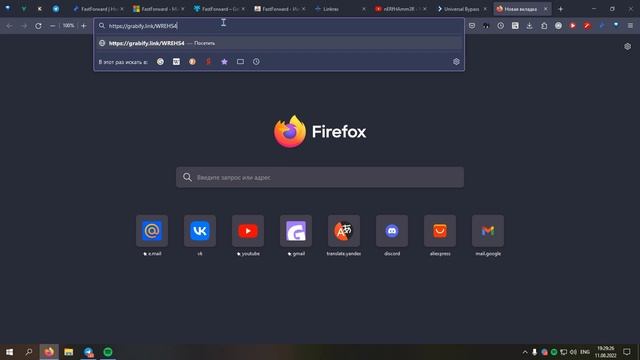This screenshot has height=360, width=640.
Task: Focus the URL address bar field
Action: (x=279, y=26)
